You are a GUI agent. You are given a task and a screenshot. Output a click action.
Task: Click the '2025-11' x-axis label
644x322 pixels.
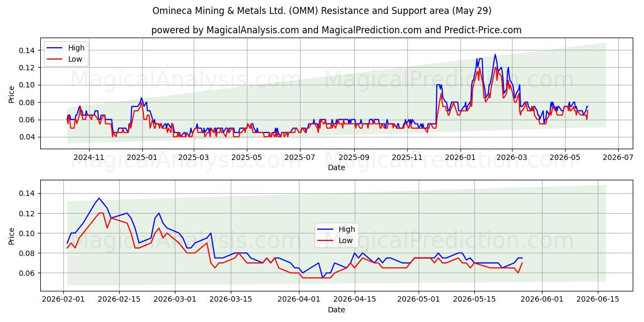pyautogui.click(x=407, y=157)
